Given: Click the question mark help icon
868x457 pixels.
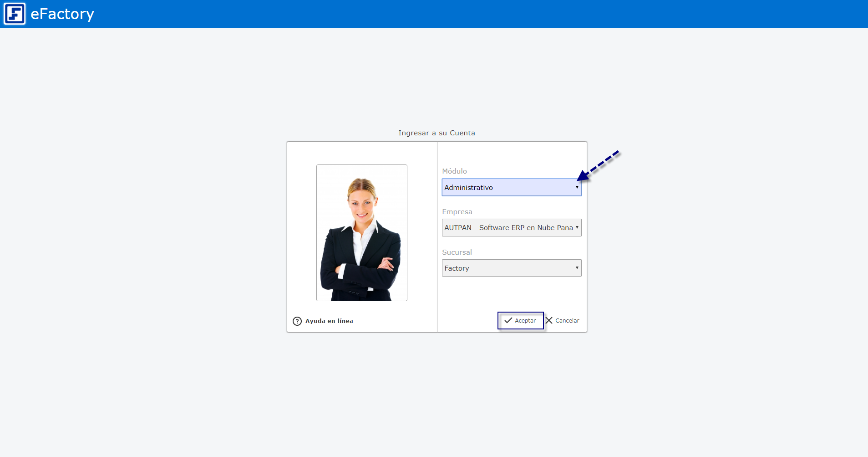Looking at the screenshot, I should (x=297, y=321).
